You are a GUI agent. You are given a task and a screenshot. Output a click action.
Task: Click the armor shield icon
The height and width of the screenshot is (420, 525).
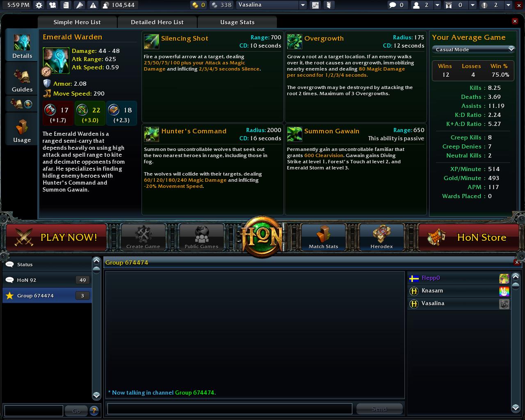tap(47, 83)
